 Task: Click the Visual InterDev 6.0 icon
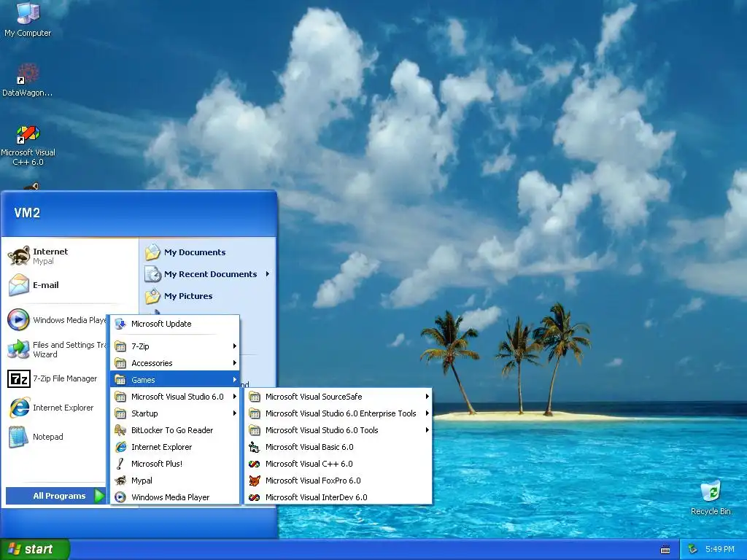click(x=255, y=497)
